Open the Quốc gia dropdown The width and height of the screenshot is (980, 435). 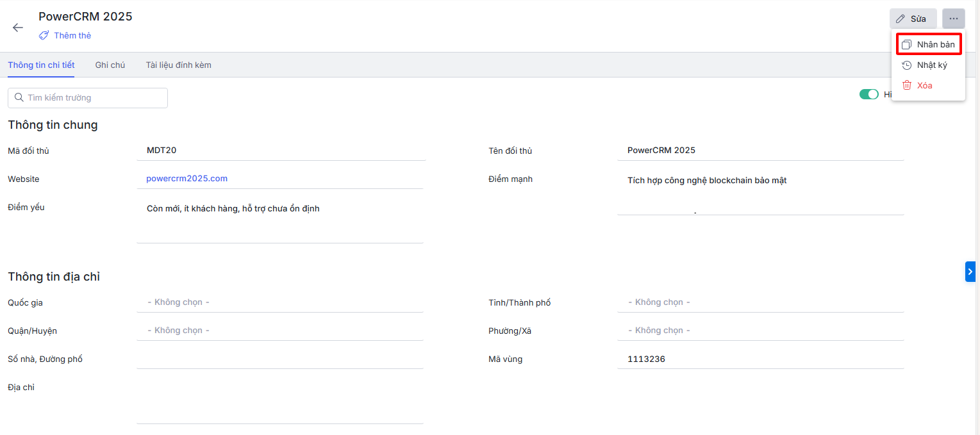279,302
